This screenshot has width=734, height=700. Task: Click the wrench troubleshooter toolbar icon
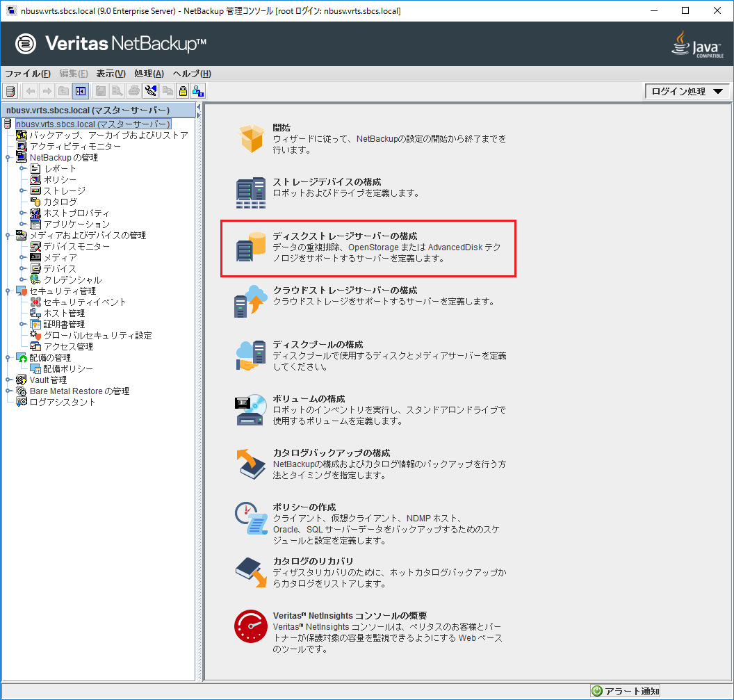tap(150, 91)
